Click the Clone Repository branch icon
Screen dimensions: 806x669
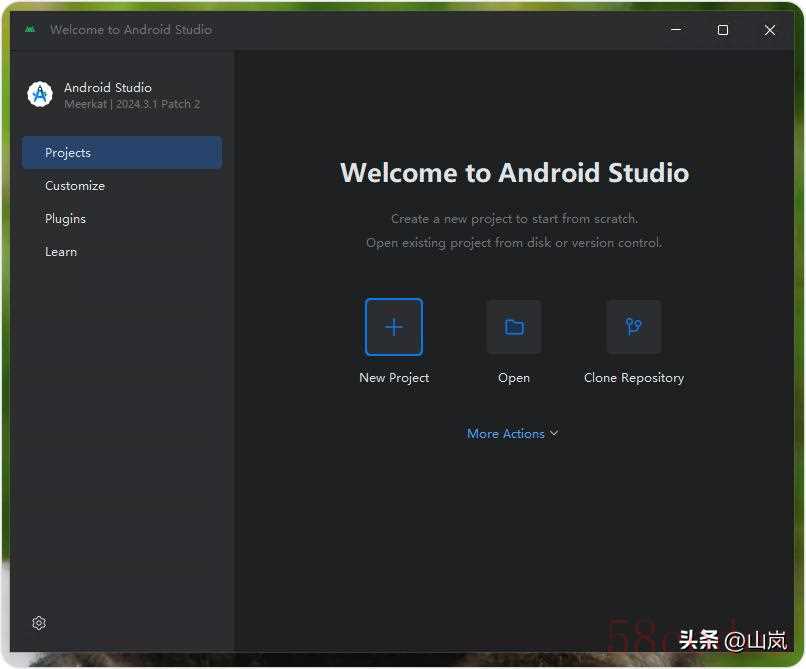click(x=633, y=327)
